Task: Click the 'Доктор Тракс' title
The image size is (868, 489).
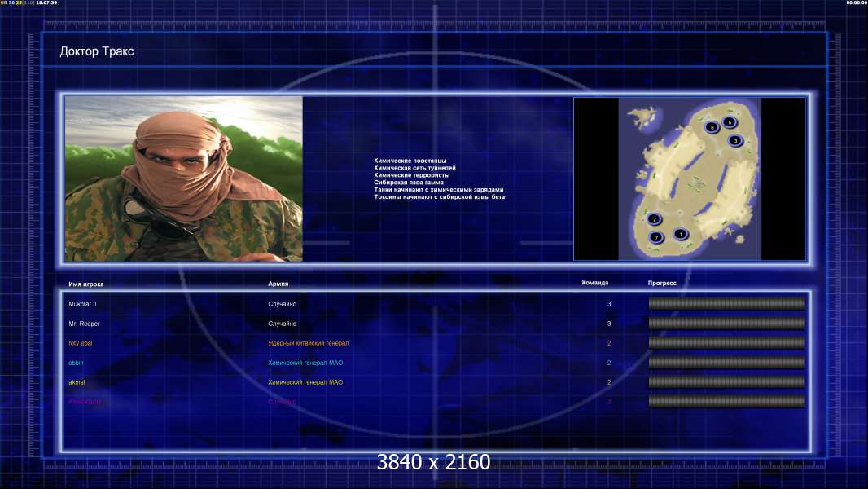Action: coord(97,51)
